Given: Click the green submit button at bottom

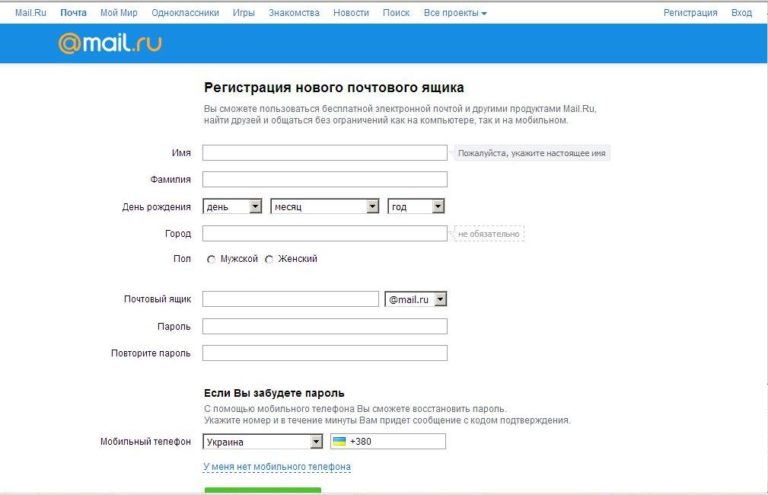Looking at the screenshot, I should pyautogui.click(x=263, y=491).
